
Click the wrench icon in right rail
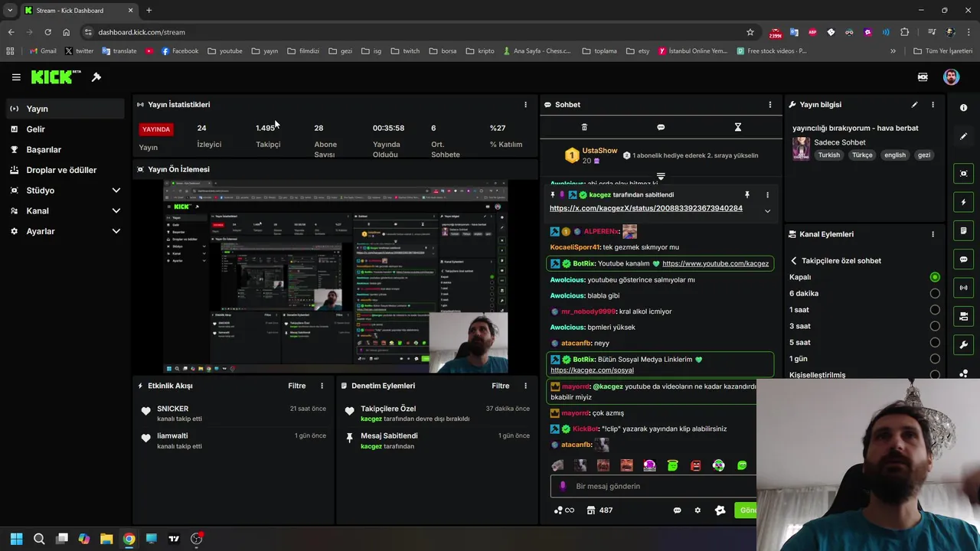pos(963,345)
